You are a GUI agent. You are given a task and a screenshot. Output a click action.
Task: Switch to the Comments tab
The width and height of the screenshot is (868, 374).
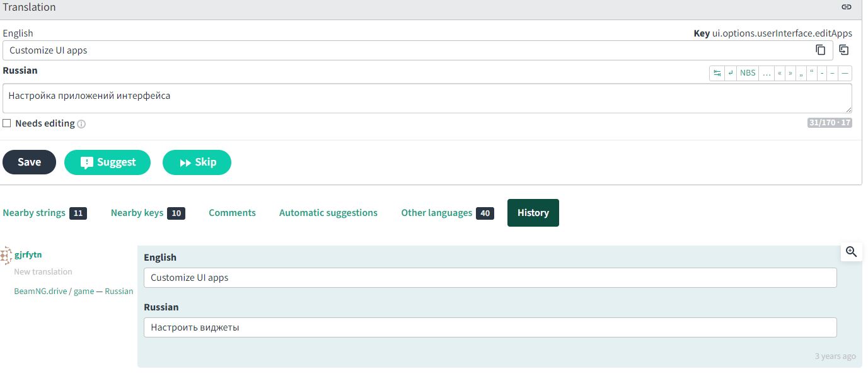tap(232, 213)
